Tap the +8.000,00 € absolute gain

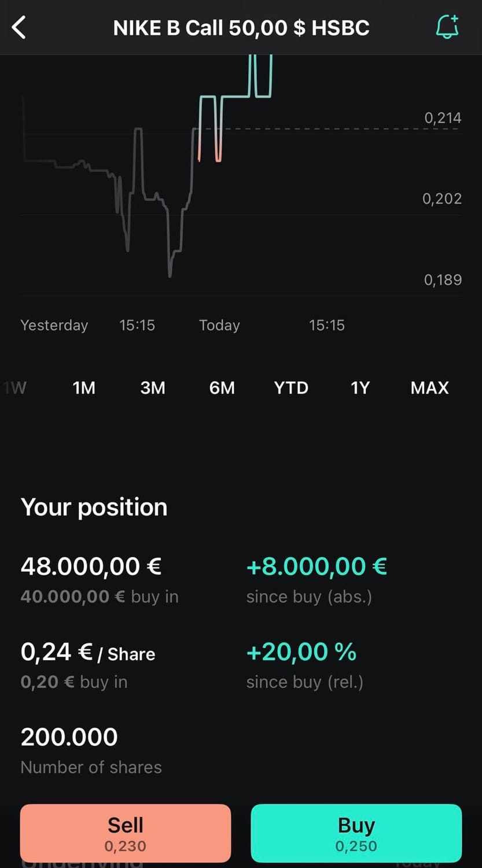[317, 567]
